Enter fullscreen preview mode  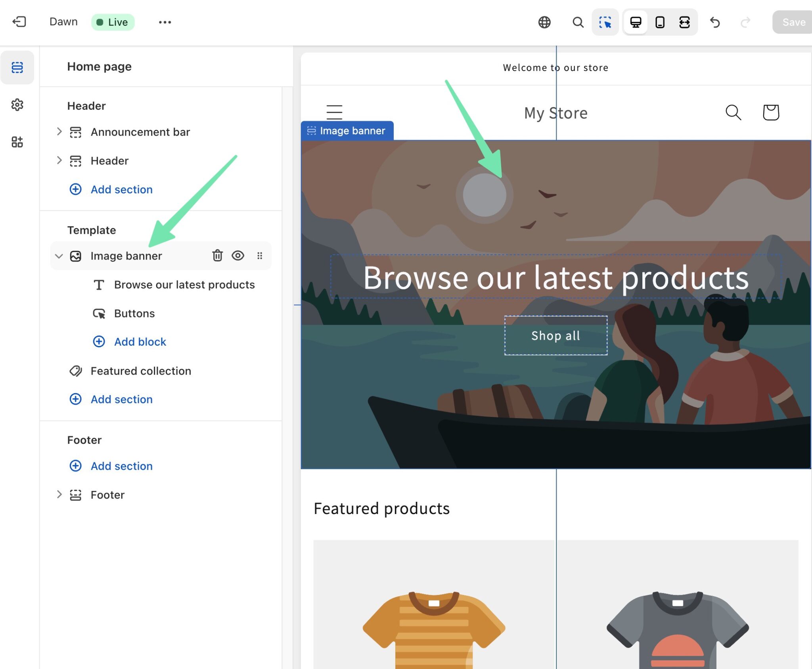tap(685, 23)
